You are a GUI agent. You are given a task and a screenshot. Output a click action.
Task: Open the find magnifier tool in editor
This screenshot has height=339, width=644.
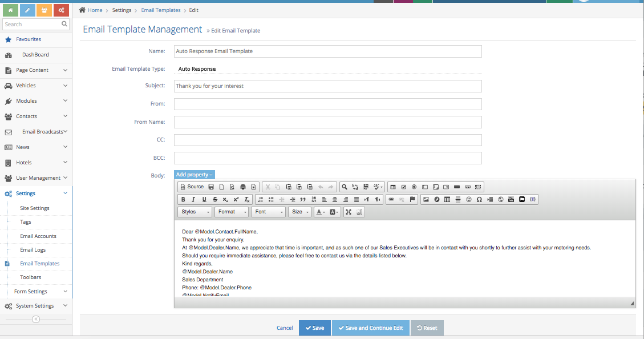pyautogui.click(x=345, y=187)
